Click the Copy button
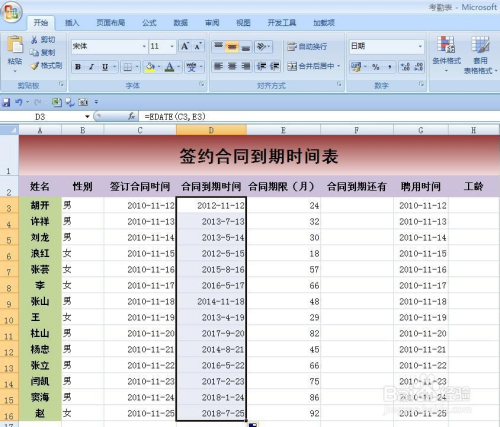Image resolution: width=500 pixels, height=427 pixels. tap(42, 52)
